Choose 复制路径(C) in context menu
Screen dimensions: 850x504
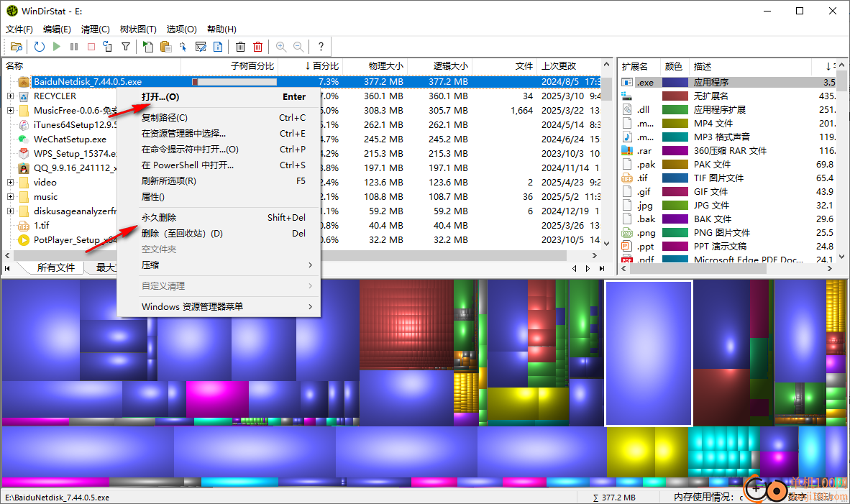(x=219, y=118)
